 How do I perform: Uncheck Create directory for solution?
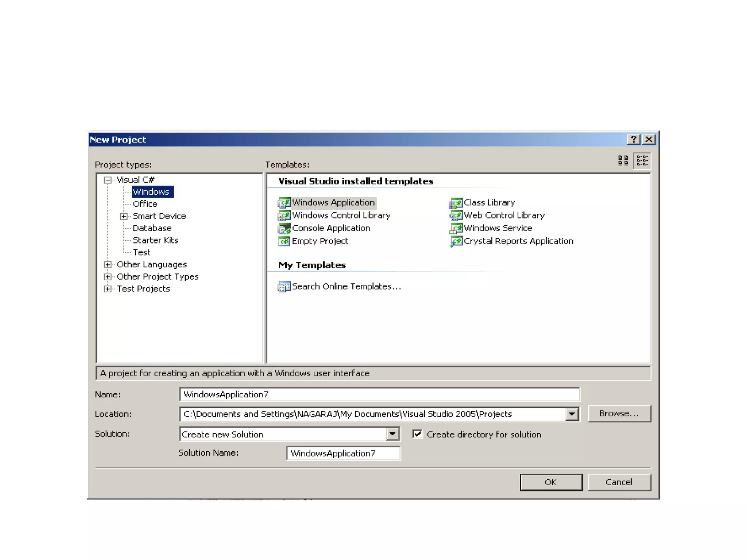click(x=418, y=434)
